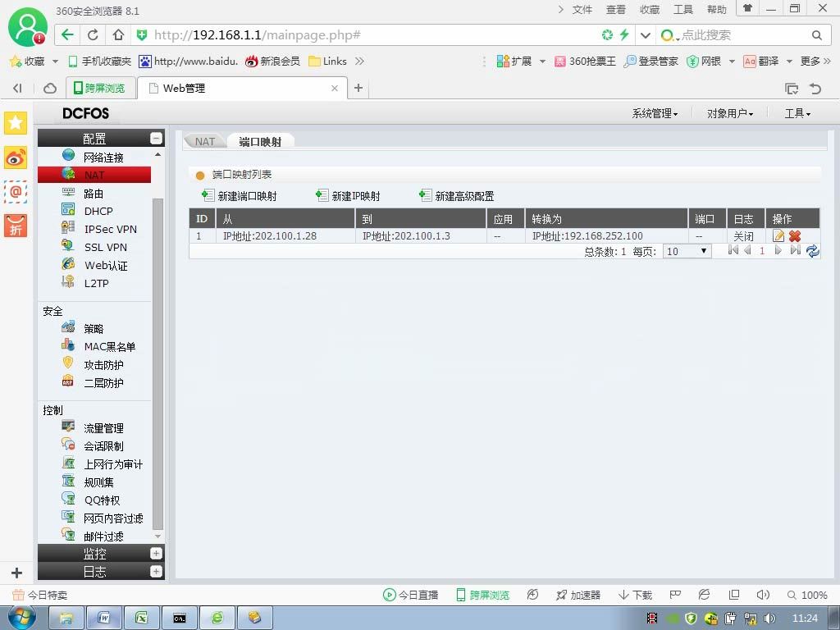840x630 pixels.
Task: Open browser 收藏 menu in title bar
Action: click(650, 10)
